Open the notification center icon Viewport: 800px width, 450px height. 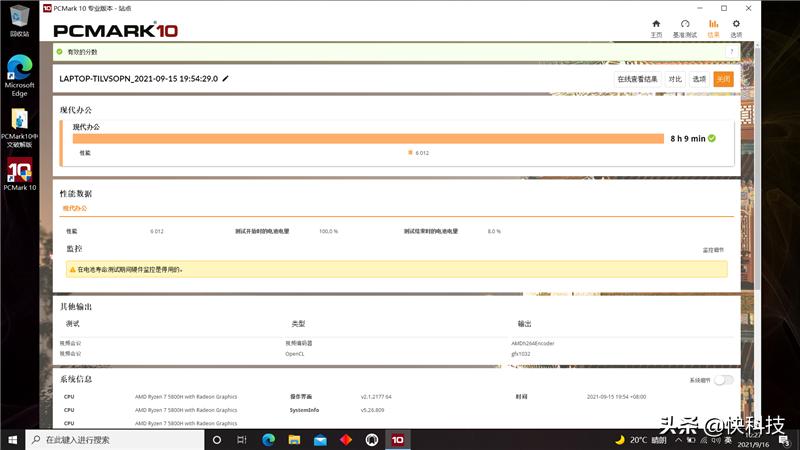[785, 439]
